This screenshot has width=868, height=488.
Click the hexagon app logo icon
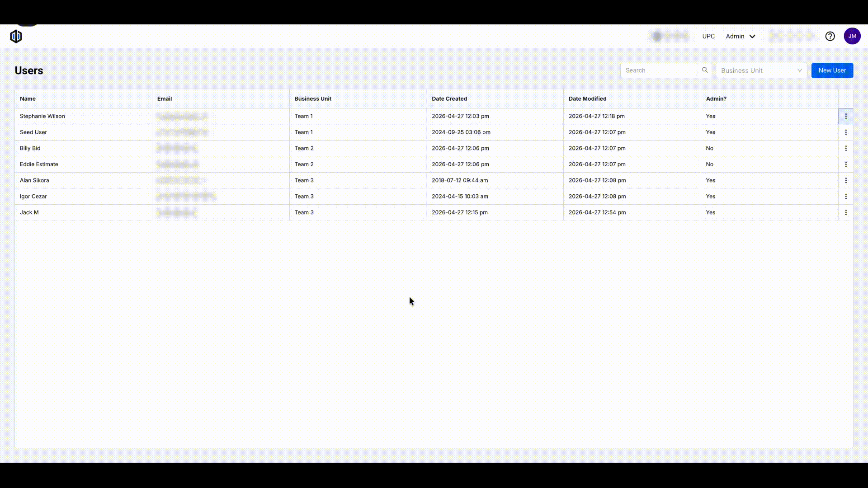pos(16,36)
